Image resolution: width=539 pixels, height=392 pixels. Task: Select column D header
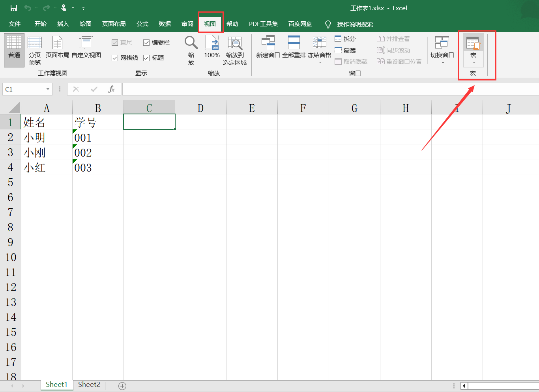point(200,108)
